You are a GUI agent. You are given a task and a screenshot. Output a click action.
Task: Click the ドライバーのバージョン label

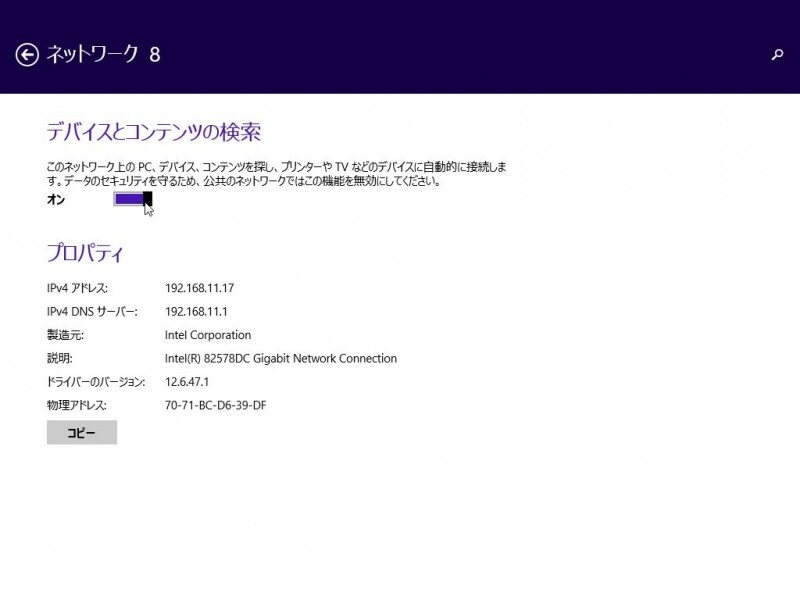[98, 382]
